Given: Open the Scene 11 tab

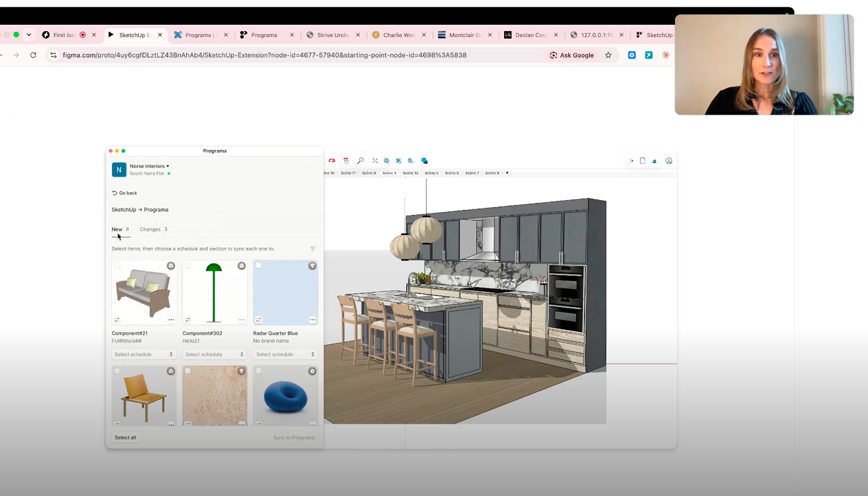Looking at the screenshot, I should 348,173.
